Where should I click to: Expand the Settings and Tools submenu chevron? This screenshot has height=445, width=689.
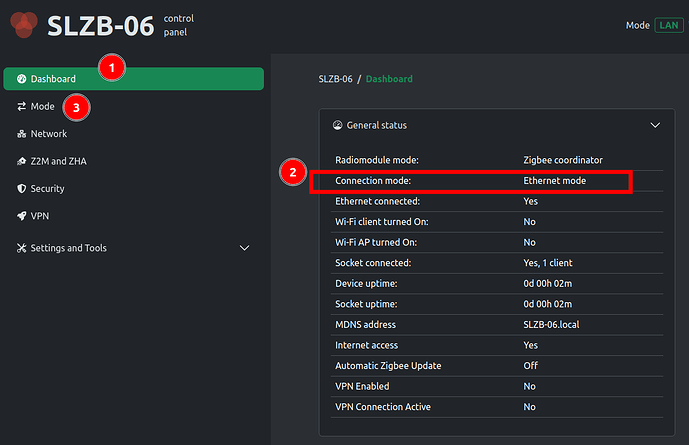click(x=244, y=248)
